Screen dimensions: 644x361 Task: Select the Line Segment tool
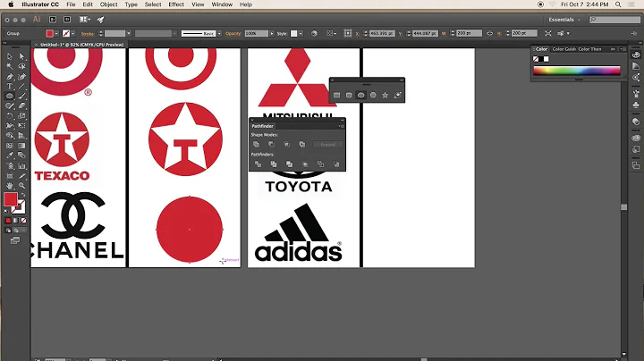click(x=21, y=87)
